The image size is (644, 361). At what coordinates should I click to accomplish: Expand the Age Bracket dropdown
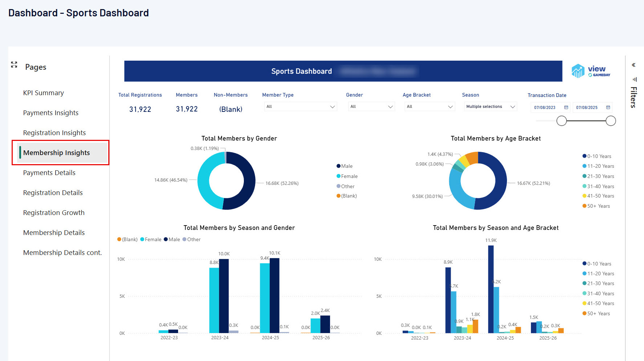(x=430, y=106)
